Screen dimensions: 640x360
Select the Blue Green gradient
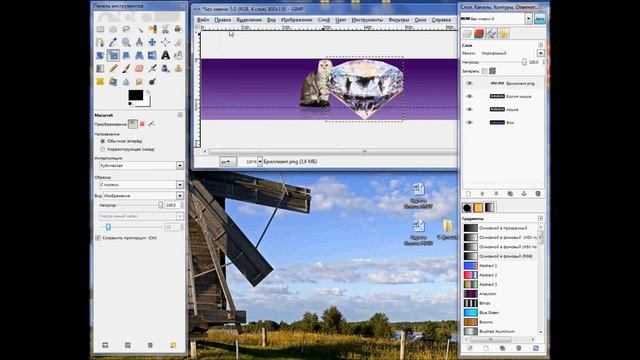pyautogui.click(x=501, y=313)
